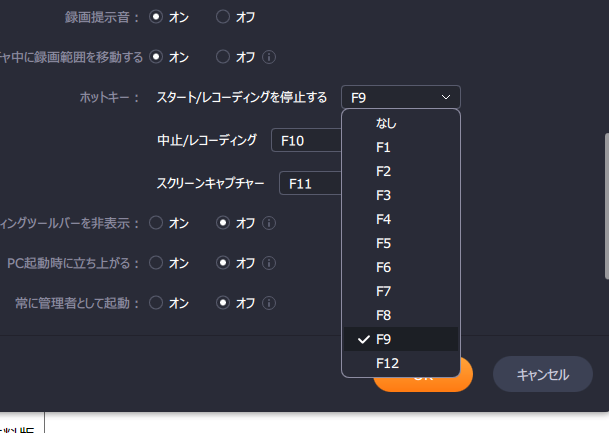Select F1 in the hotkey list
The width and height of the screenshot is (609, 433).
coord(401,147)
